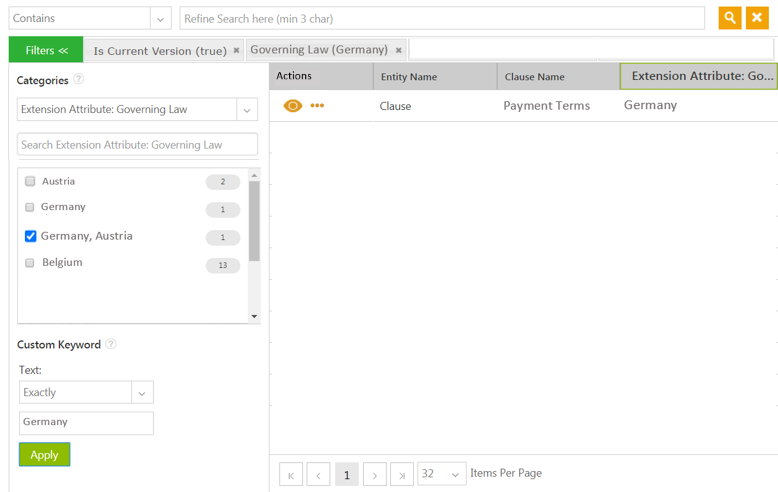Go to the first page of results
Screen dimensions: 778x492
(291, 474)
